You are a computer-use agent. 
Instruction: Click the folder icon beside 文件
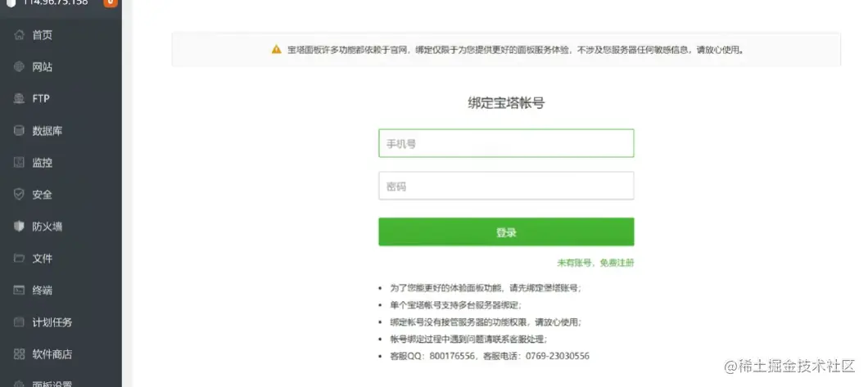point(20,259)
